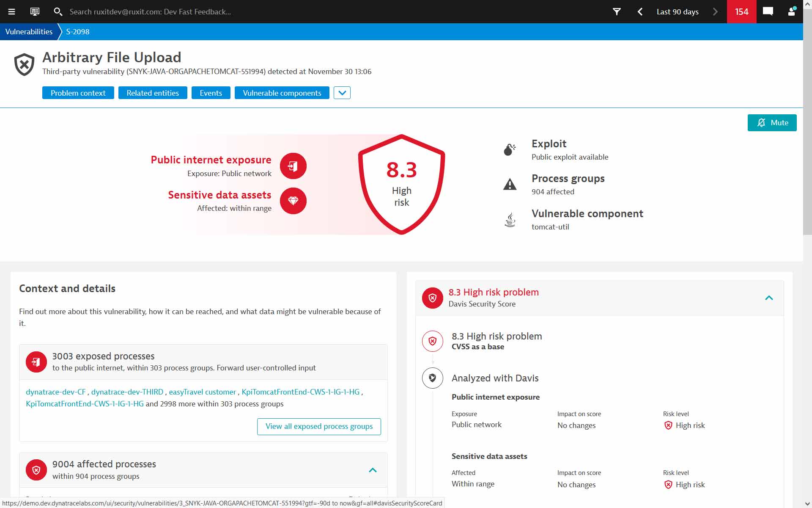This screenshot has width=812, height=508.
Task: Open dynatrace-dev-THIRD process link
Action: pos(127,392)
